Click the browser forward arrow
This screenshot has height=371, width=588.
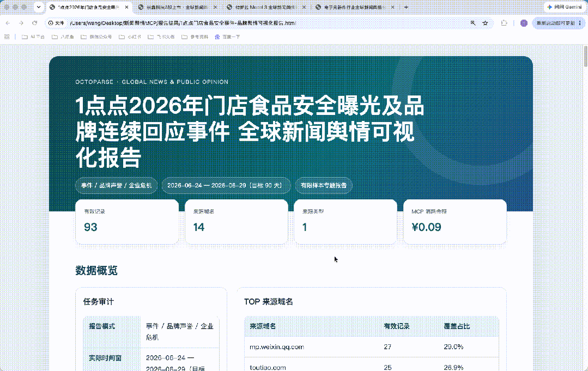21,23
